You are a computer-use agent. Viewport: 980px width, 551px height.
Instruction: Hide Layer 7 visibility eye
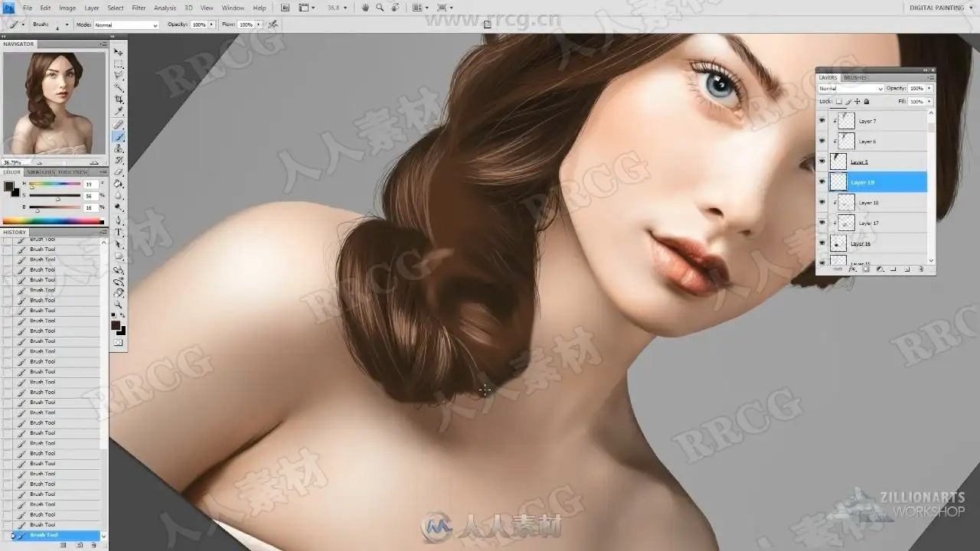coord(822,121)
